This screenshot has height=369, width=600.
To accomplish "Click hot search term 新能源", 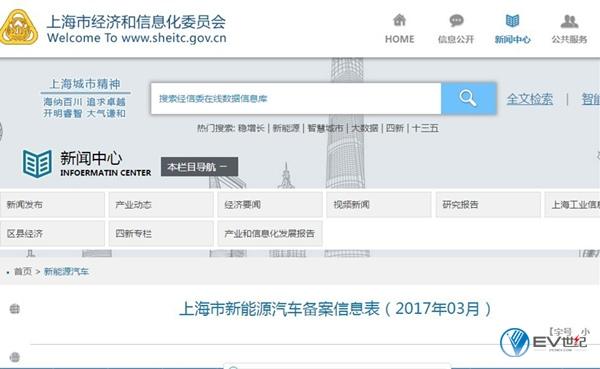I will pyautogui.click(x=286, y=128).
